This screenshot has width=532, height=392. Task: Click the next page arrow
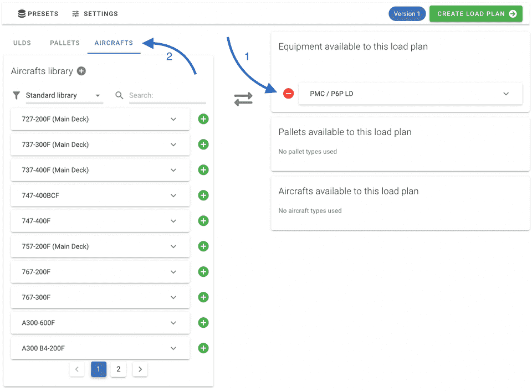click(140, 369)
